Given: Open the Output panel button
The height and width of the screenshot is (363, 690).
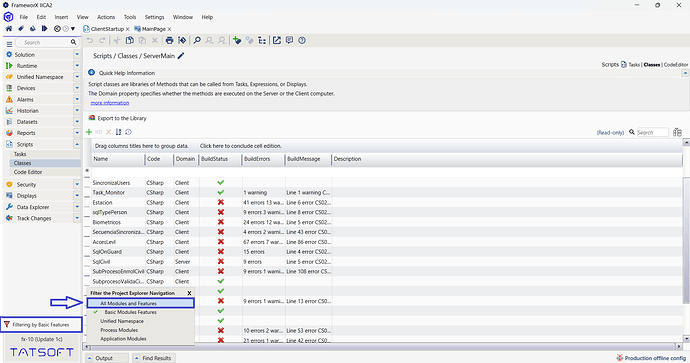Looking at the screenshot, I should pyautogui.click(x=107, y=358).
